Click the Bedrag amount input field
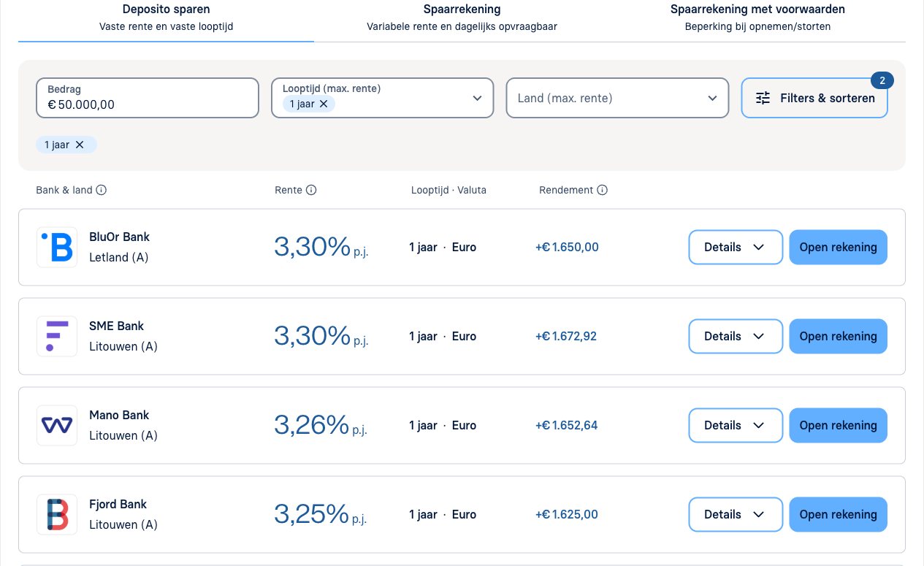This screenshot has height=566, width=924. (148, 98)
